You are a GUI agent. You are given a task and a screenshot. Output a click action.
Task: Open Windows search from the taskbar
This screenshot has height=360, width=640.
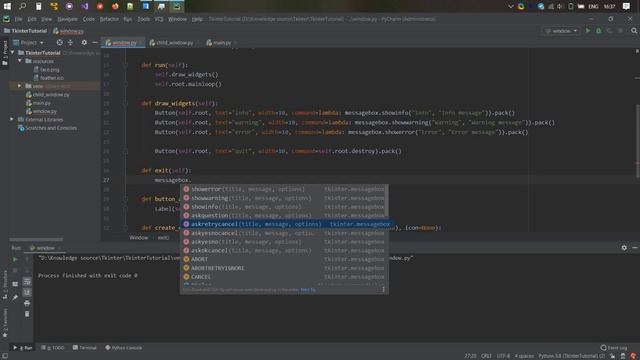22,6
